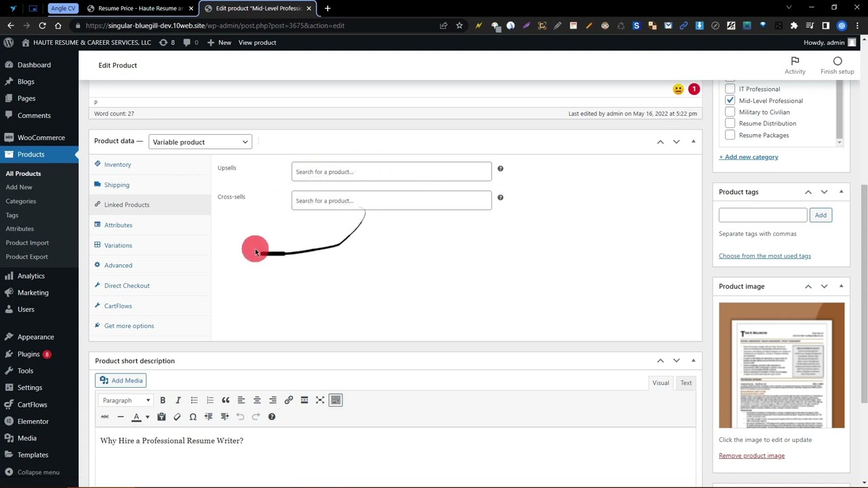Apply strikethrough formatting
868x488 pixels.
[x=104, y=417]
